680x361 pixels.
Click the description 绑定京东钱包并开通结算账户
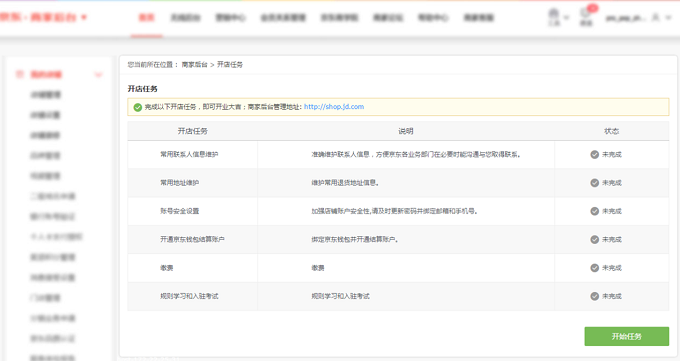click(x=355, y=240)
